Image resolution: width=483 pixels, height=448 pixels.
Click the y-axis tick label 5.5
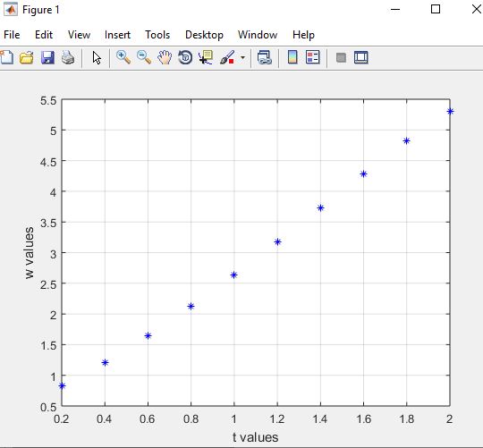click(x=48, y=100)
